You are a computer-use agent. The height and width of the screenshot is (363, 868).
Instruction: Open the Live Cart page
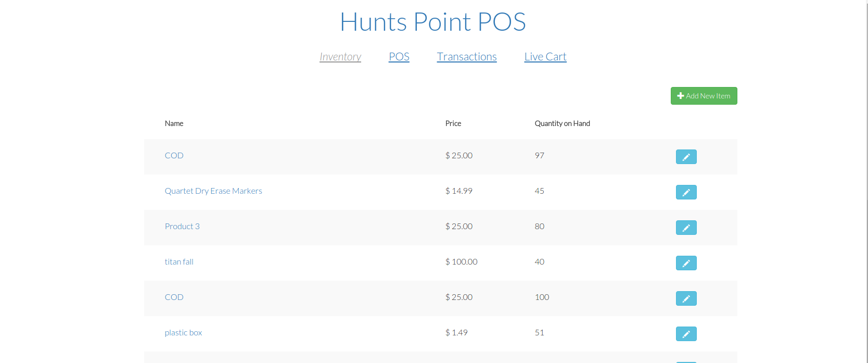[x=545, y=57]
